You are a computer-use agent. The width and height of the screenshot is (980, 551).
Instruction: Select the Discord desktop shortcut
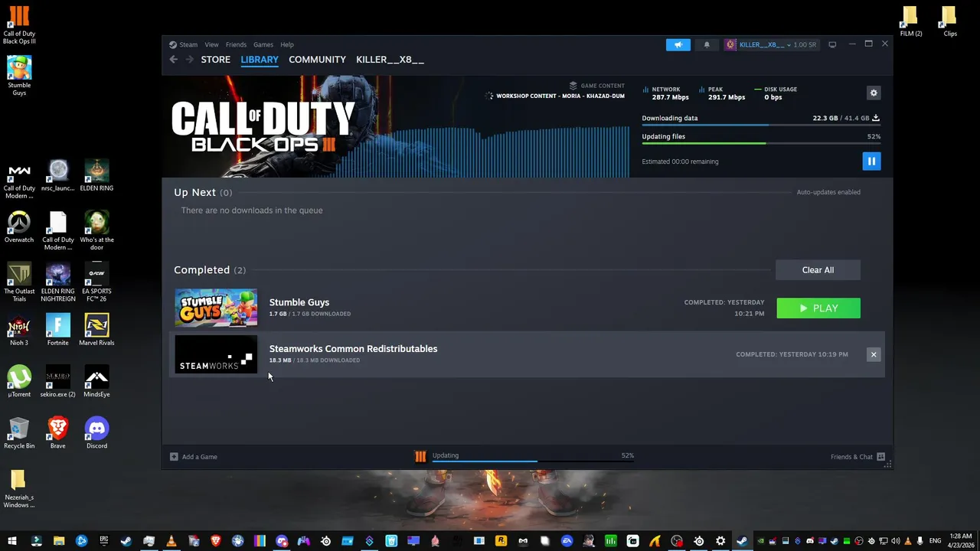(96, 433)
